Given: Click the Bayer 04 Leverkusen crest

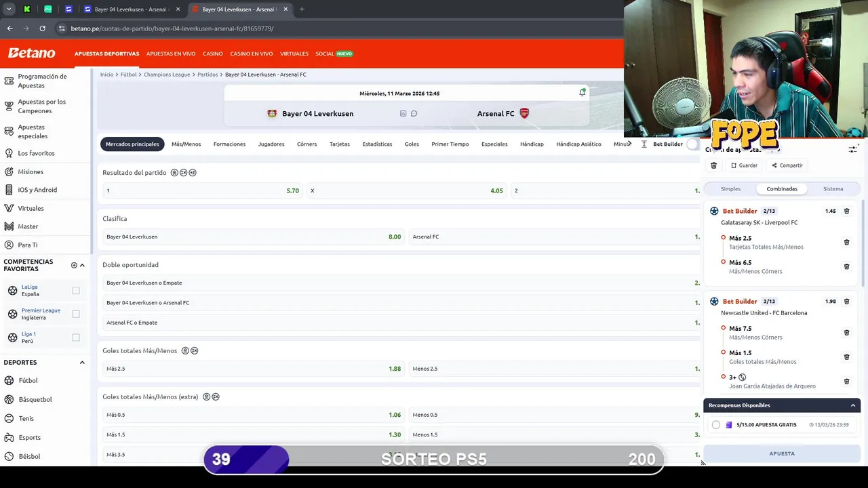Looking at the screenshot, I should click(272, 113).
